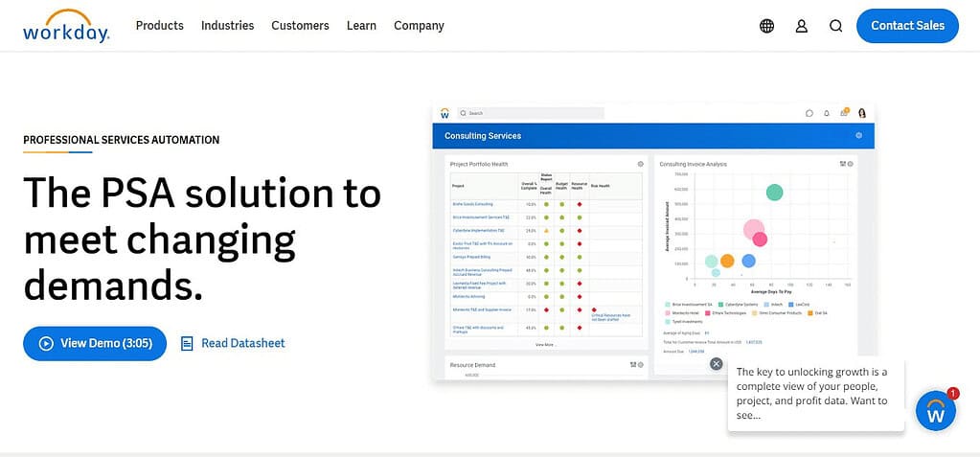
Task: Open the Industries menu
Action: pos(227,26)
